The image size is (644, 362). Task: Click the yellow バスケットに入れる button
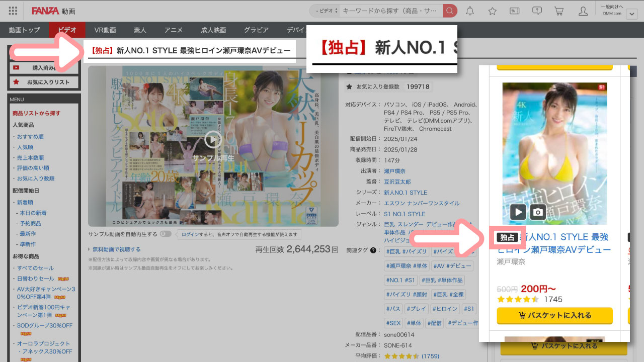[554, 316]
